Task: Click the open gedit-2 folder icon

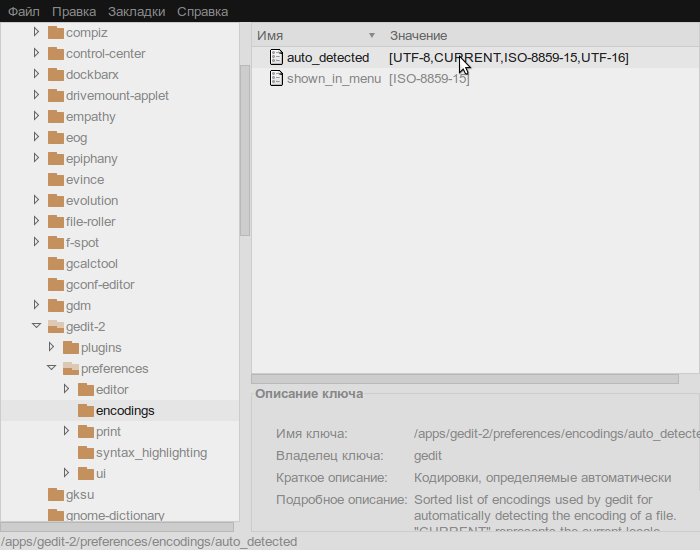Action: click(56, 326)
